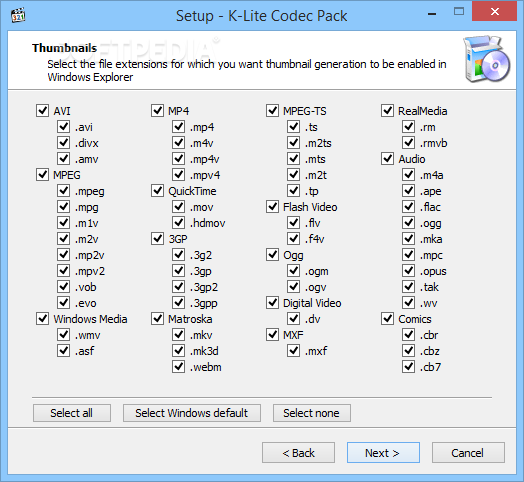The image size is (524, 482).
Task: Uncheck the .mp4 extension checkbox
Action: (x=178, y=126)
